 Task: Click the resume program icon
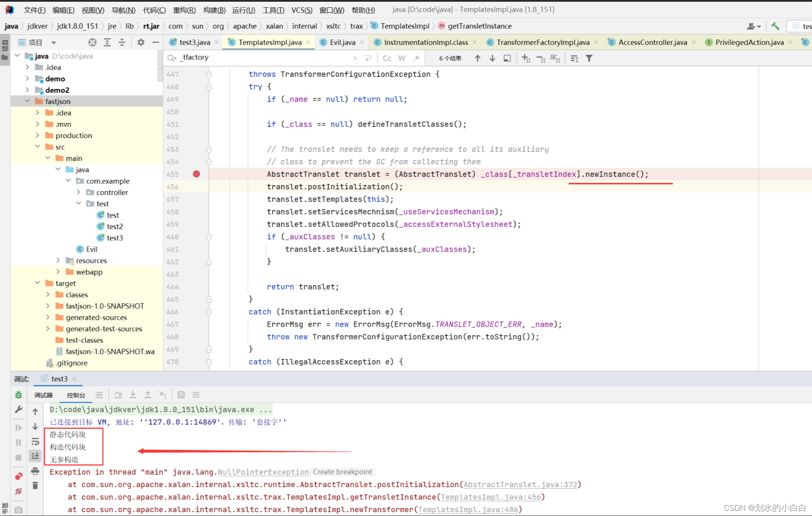pyautogui.click(x=18, y=428)
